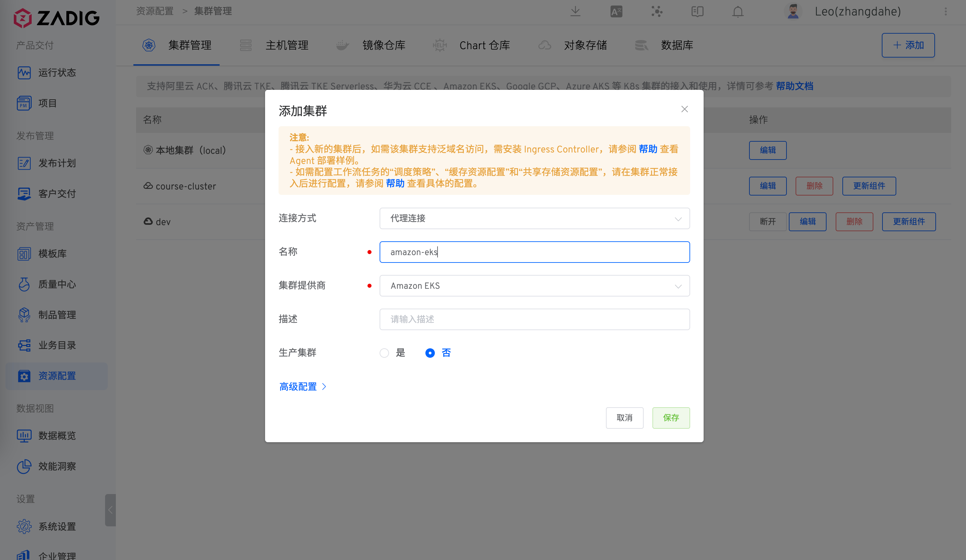Open 客户交付 in the sidebar

[46, 194]
